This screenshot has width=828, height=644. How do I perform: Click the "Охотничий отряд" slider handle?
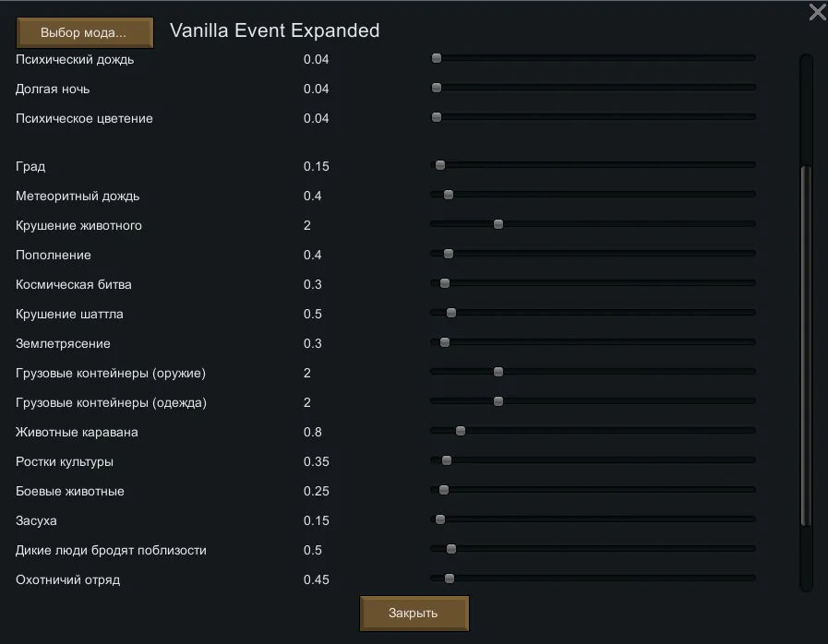[x=450, y=578]
